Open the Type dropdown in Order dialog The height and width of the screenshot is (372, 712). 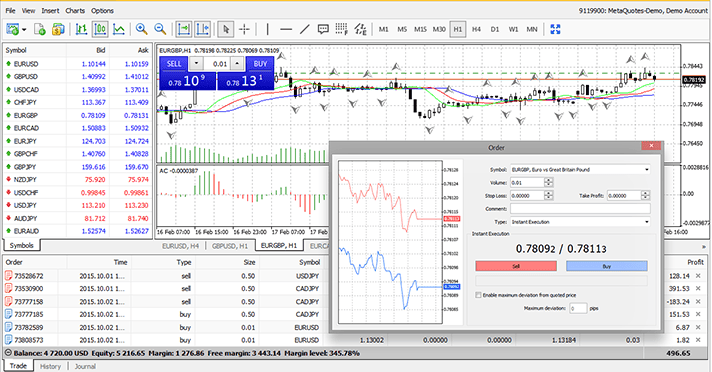pyautogui.click(x=647, y=222)
